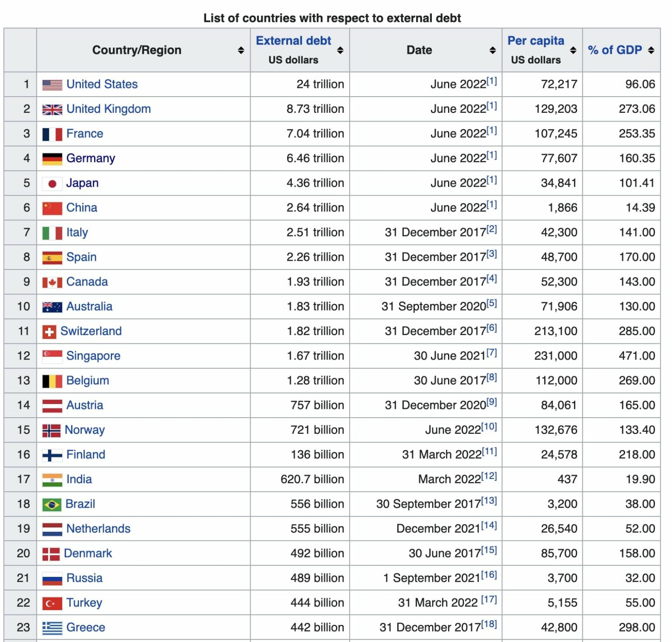Sort by % of GDP arrows

coord(651,50)
